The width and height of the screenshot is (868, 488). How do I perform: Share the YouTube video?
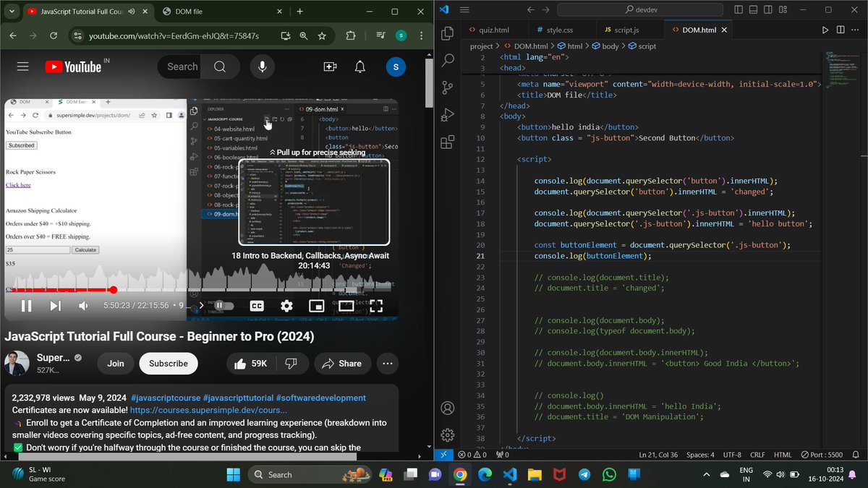pyautogui.click(x=342, y=364)
